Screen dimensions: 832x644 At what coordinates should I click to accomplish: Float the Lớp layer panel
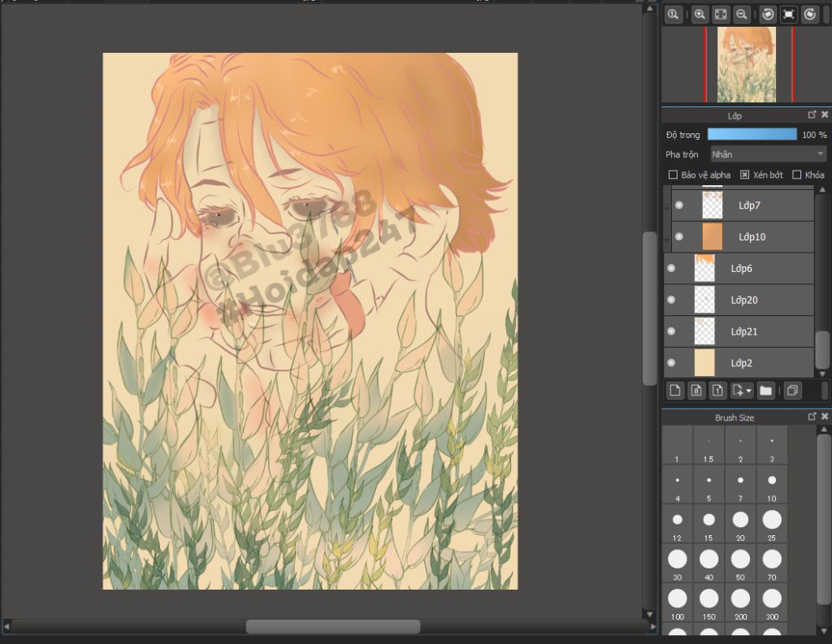tap(812, 115)
